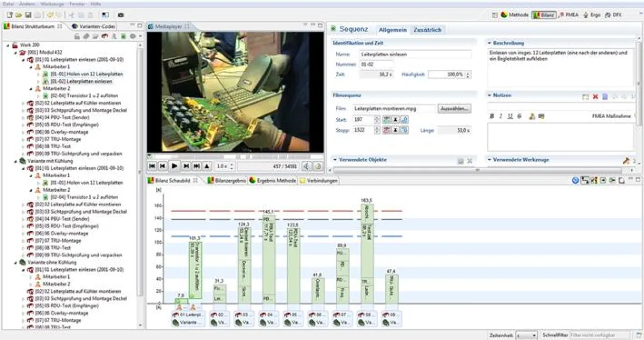Toggle strikethrough formatting in Notizen
Screen dimensions: 644x340
[519, 116]
